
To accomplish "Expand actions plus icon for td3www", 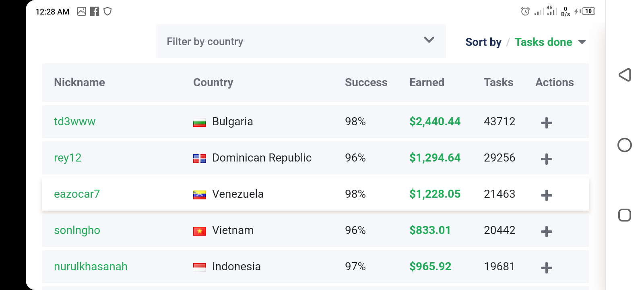I will pos(546,123).
